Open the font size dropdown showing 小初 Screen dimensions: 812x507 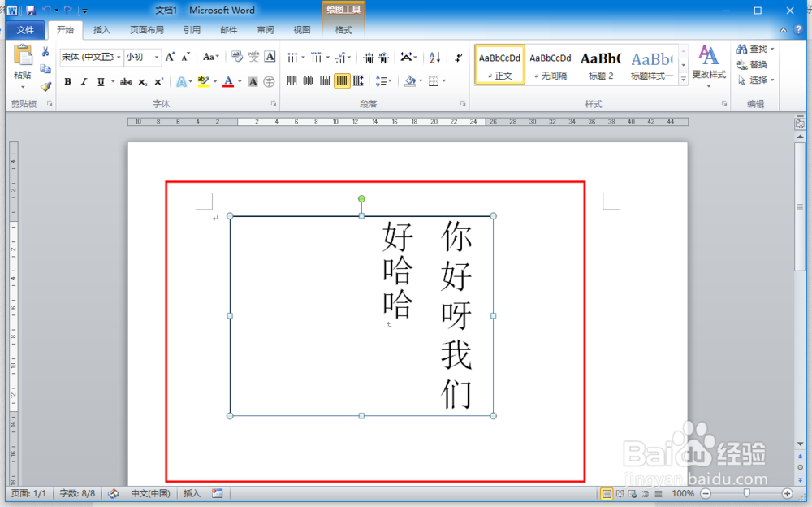point(157,55)
